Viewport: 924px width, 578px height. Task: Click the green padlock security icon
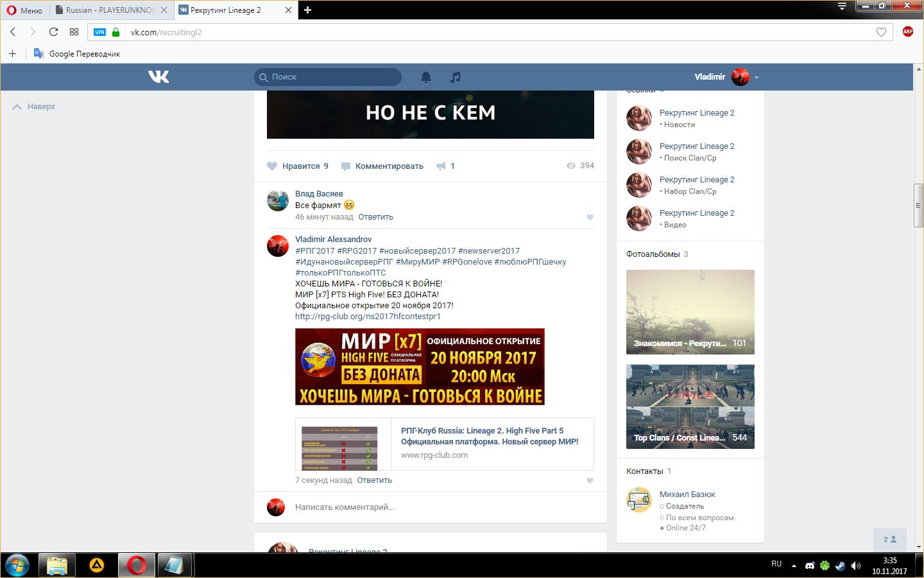(116, 32)
